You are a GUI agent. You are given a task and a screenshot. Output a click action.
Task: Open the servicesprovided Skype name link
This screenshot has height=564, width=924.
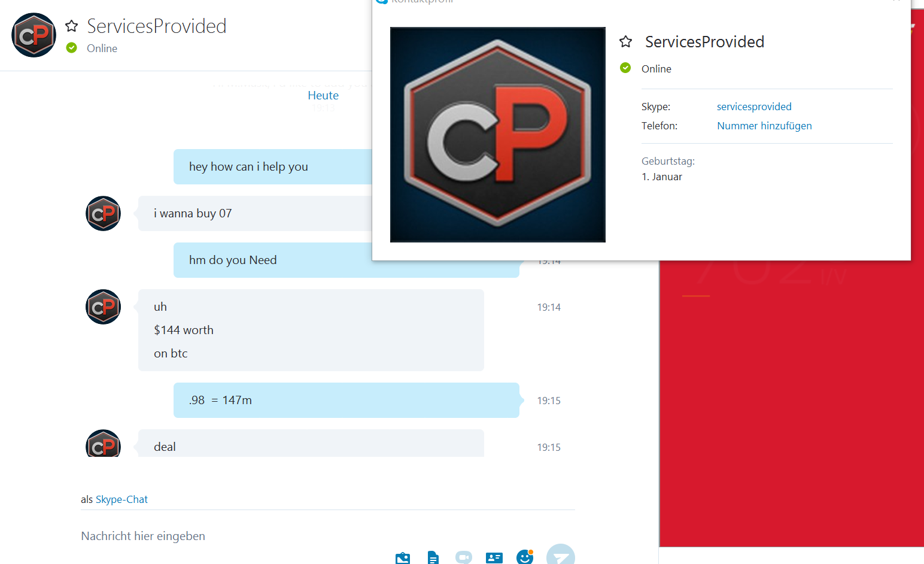(754, 107)
